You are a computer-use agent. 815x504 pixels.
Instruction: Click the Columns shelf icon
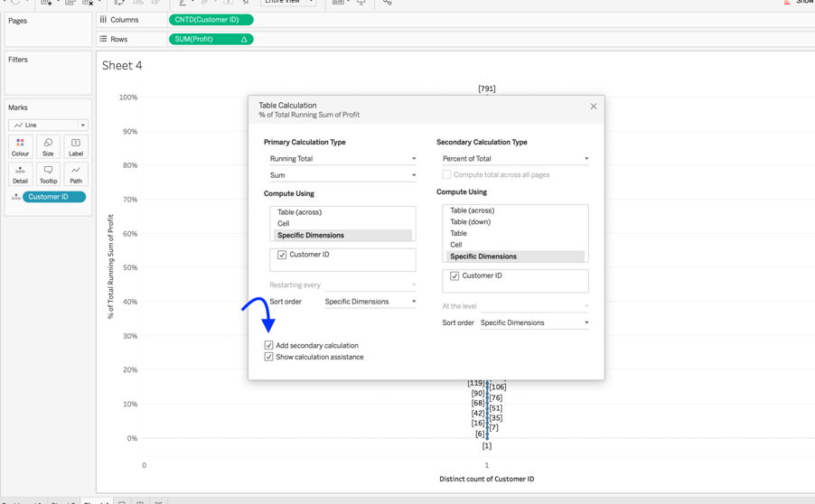[x=103, y=20]
